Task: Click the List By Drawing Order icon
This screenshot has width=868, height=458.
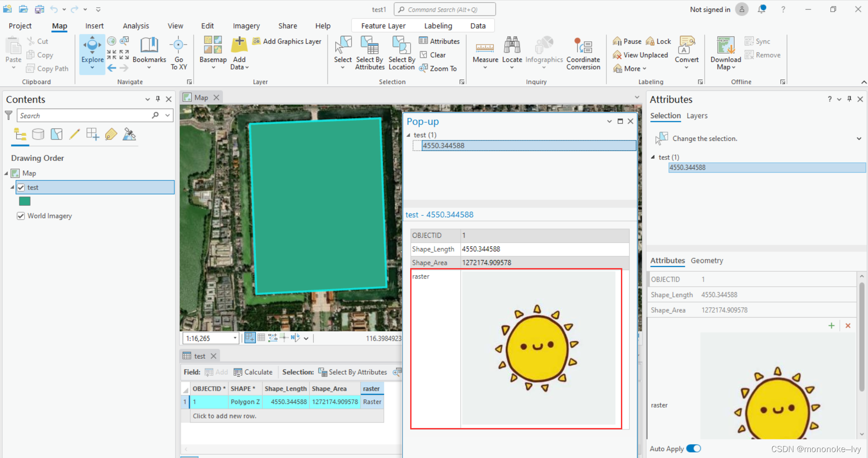Action: point(20,134)
